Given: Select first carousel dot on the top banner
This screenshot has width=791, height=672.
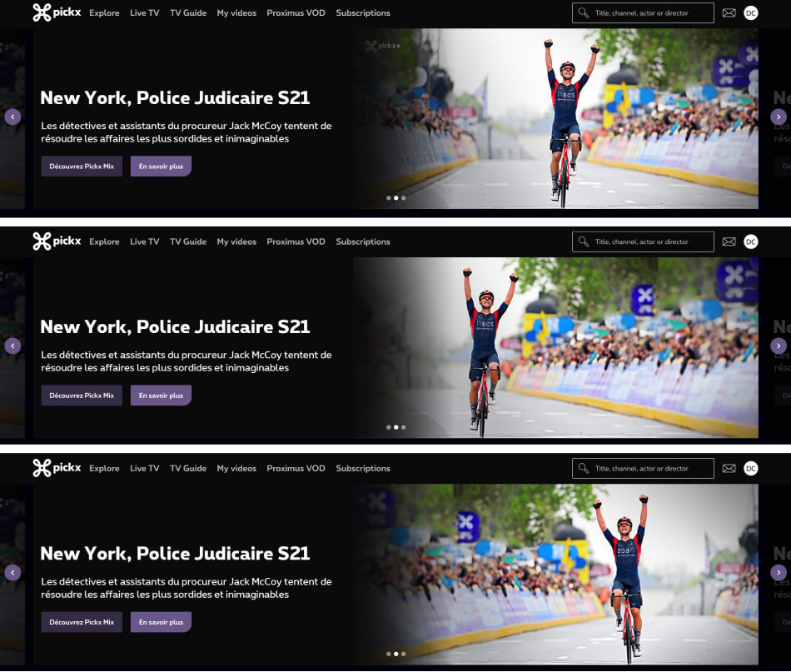Looking at the screenshot, I should (x=389, y=198).
